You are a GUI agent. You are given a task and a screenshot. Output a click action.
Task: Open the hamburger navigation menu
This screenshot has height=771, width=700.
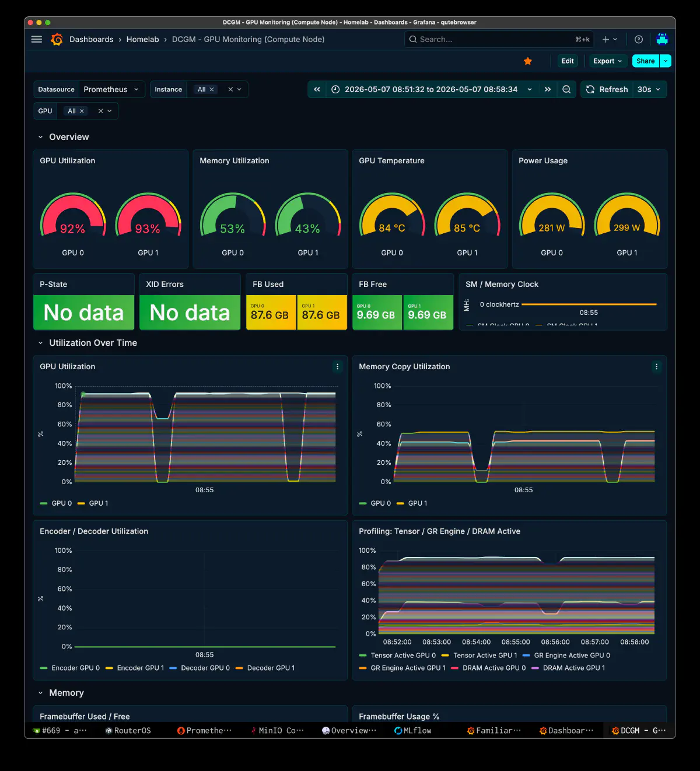tap(37, 39)
